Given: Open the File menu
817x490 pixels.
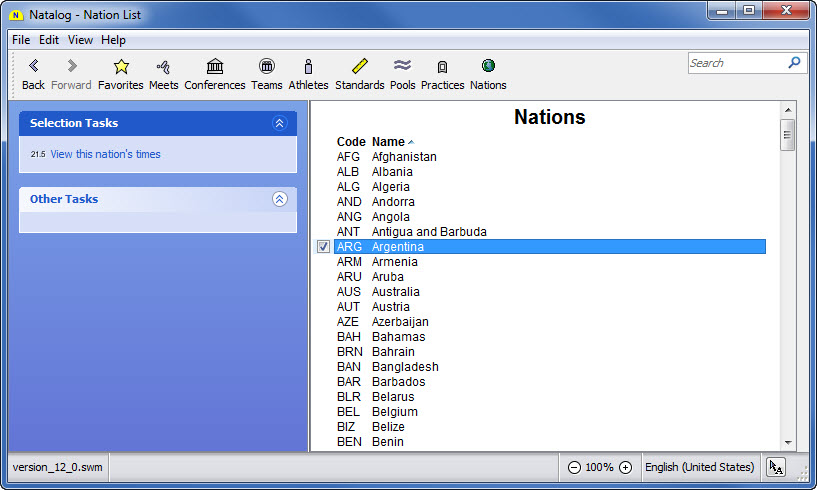Looking at the screenshot, I should coord(21,40).
